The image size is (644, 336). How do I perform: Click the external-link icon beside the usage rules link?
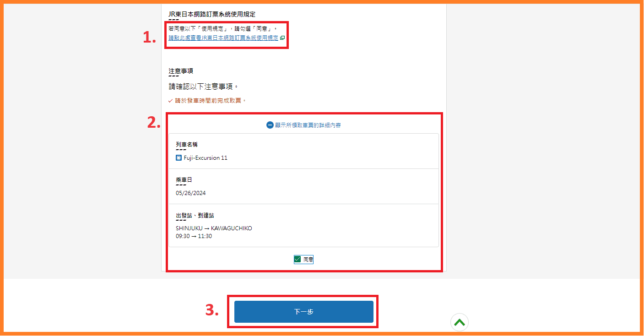[x=282, y=38]
